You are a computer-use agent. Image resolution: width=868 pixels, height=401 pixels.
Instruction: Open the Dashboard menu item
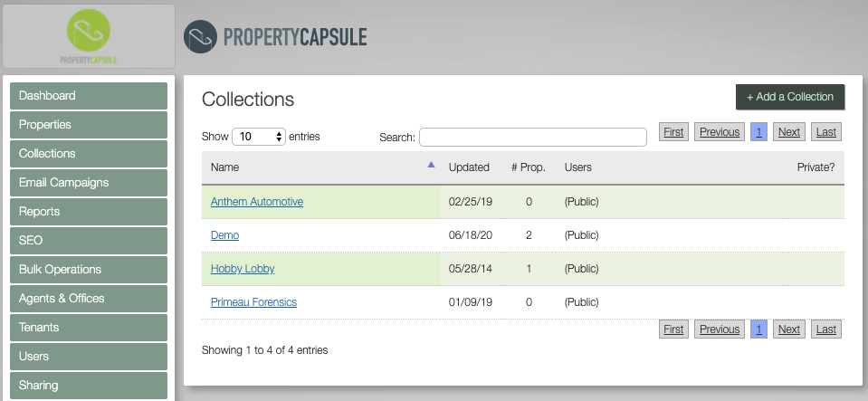89,96
